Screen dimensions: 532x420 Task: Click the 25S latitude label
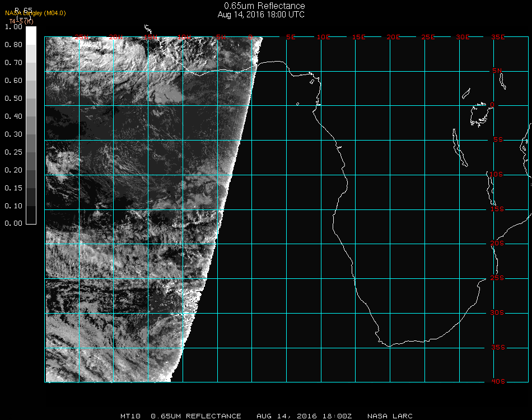[497, 278]
